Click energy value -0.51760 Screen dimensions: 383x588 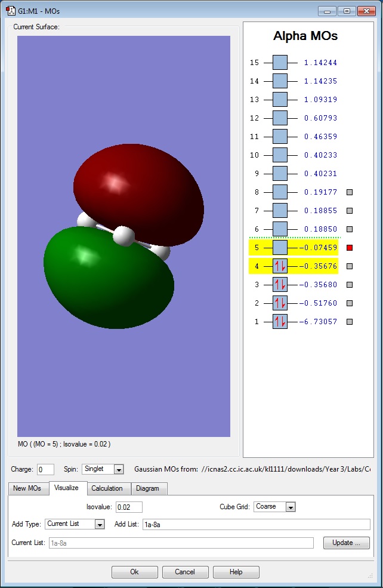coord(318,303)
